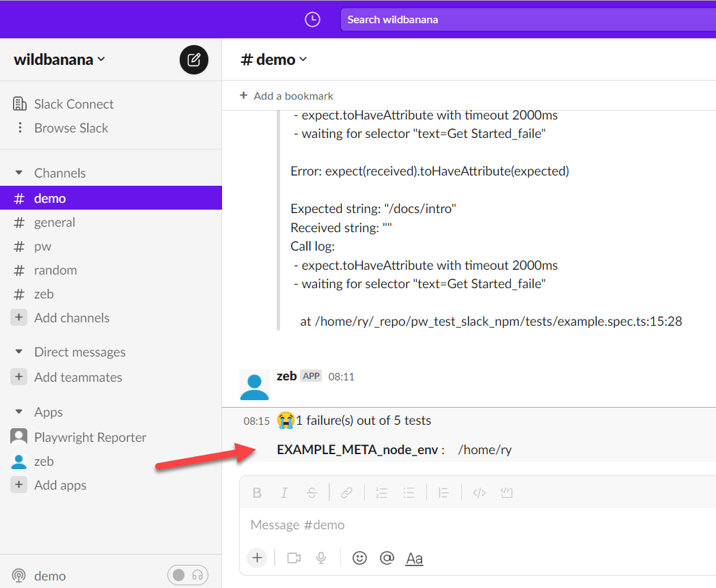Click the plus icon beside Add apps
Screen dimensions: 716x588
point(18,484)
